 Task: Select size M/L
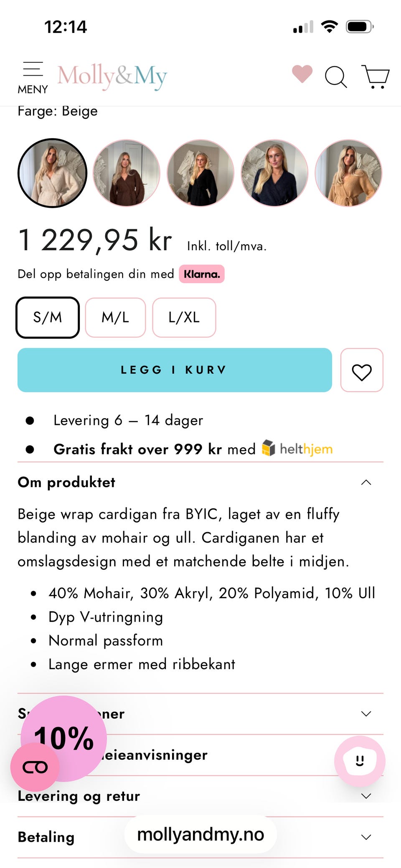[115, 317]
